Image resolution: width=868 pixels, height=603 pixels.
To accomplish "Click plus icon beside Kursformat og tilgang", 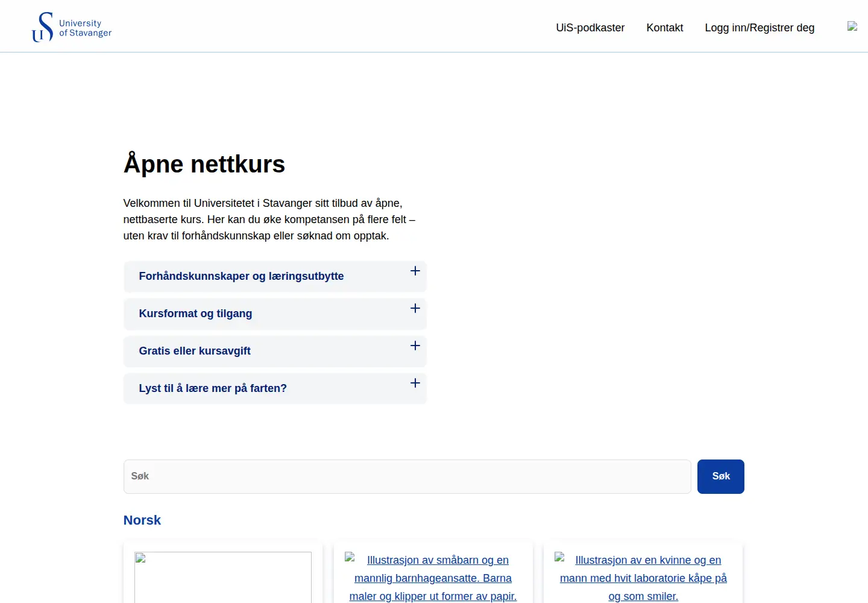I will tap(415, 309).
